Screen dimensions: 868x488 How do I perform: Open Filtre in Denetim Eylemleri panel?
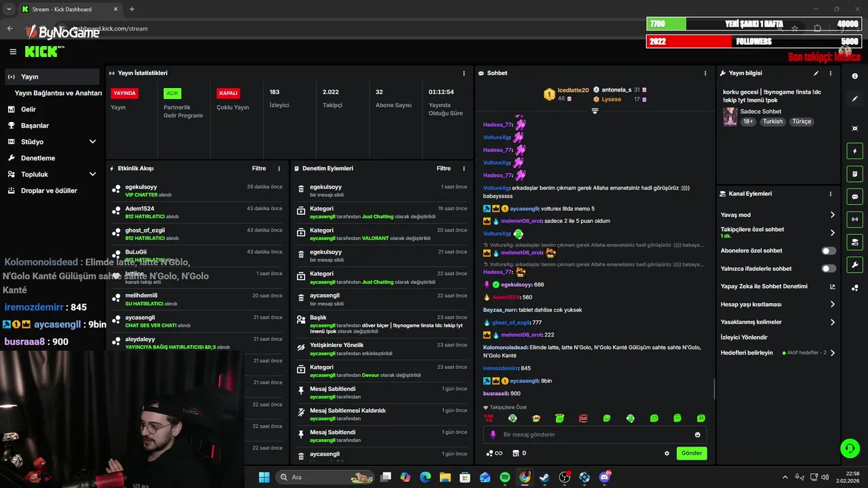[443, 169]
